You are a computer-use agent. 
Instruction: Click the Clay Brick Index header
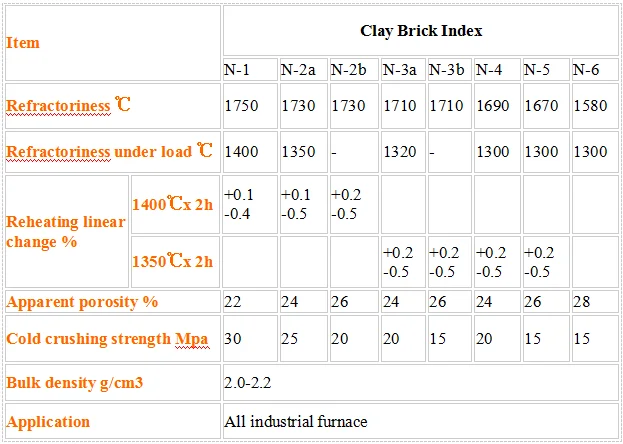coord(421,31)
